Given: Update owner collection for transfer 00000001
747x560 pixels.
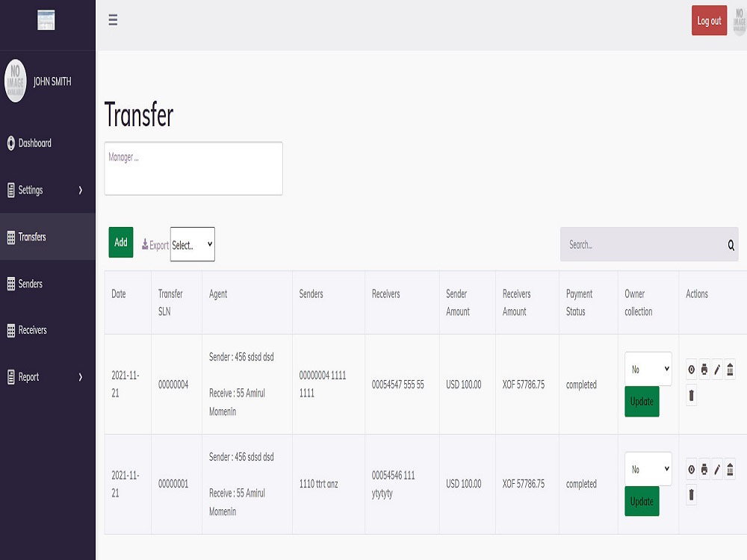Looking at the screenshot, I should point(642,502).
